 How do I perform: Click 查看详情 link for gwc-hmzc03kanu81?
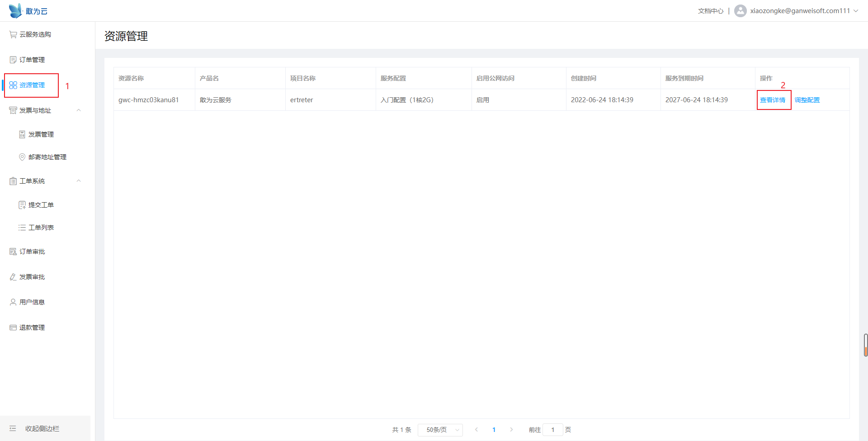coord(773,100)
